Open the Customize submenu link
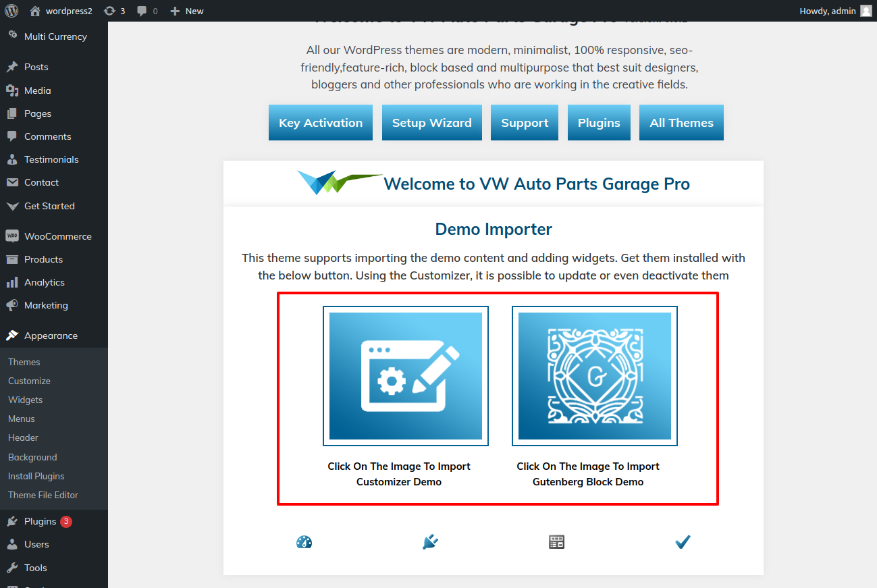 click(29, 381)
